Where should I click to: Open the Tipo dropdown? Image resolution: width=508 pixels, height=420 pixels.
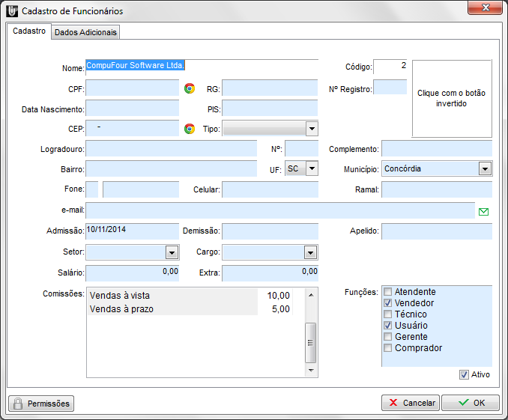tap(312, 129)
